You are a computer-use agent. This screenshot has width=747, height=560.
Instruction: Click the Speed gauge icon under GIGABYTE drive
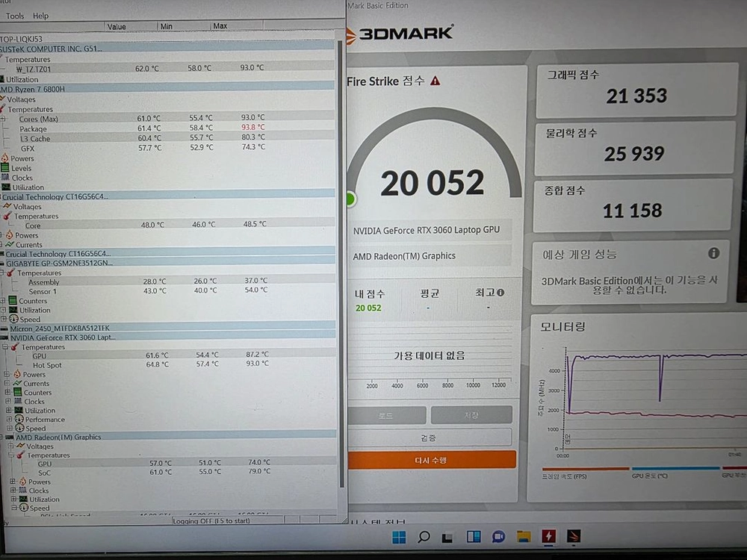click(x=13, y=319)
